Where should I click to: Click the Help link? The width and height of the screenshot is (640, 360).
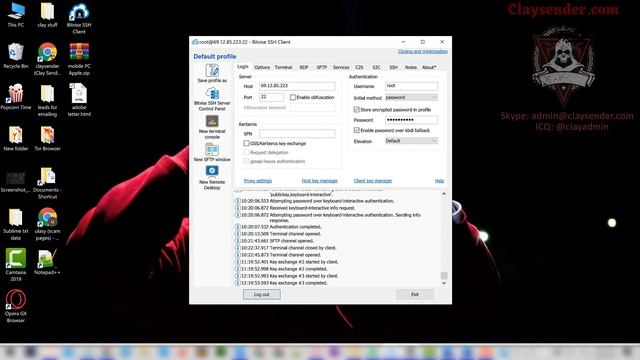439,181
